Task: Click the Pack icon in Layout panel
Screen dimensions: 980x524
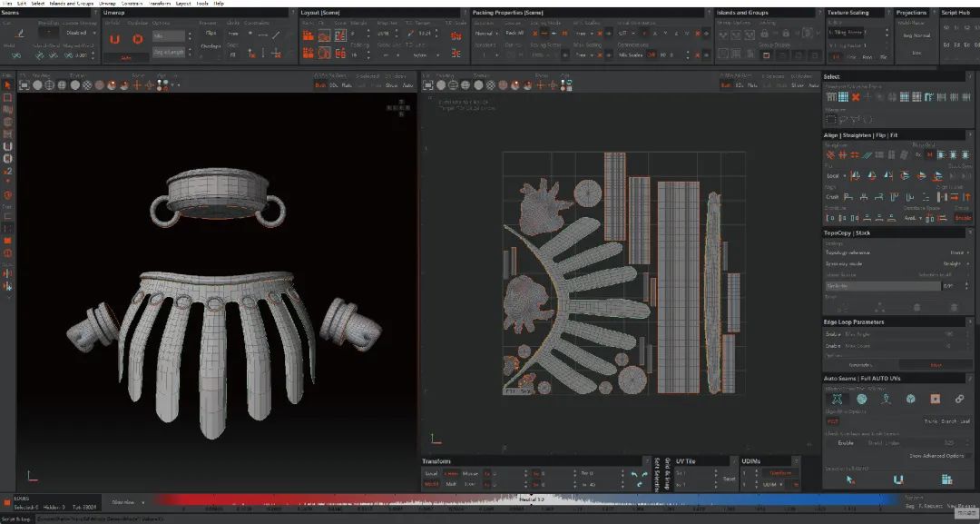Action: coord(309,35)
